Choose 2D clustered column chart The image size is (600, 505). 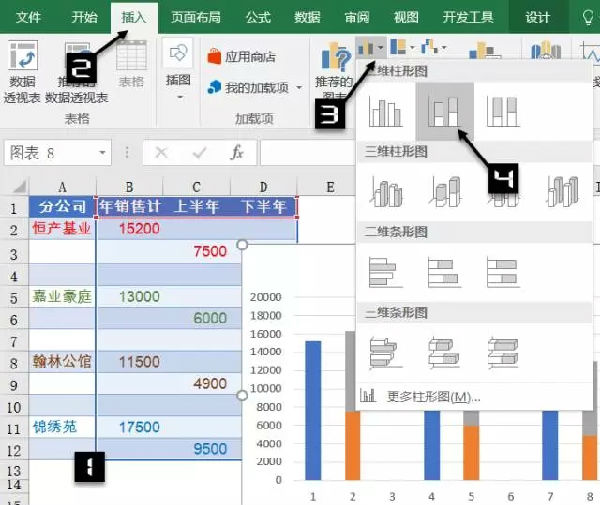[x=385, y=112]
